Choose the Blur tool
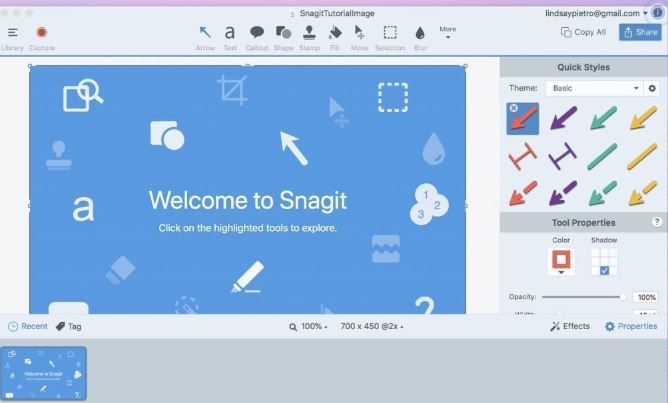The width and height of the screenshot is (668, 403). click(x=420, y=37)
